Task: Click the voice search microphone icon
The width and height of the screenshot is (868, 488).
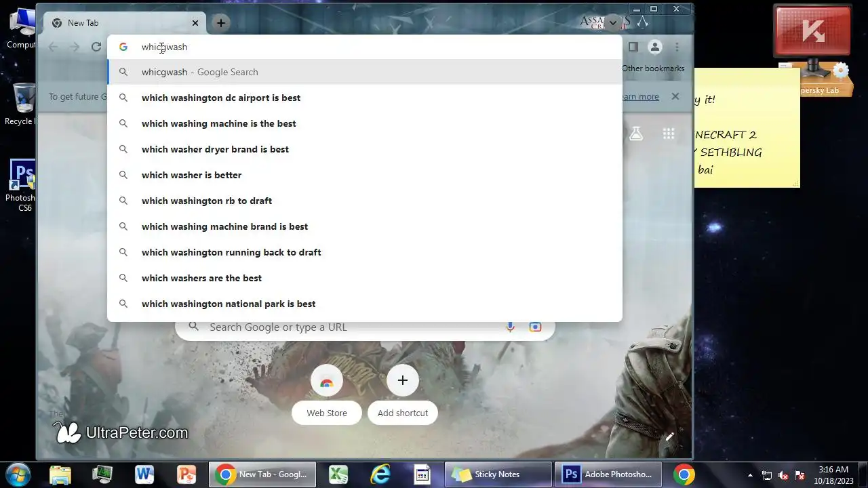Action: 511,327
